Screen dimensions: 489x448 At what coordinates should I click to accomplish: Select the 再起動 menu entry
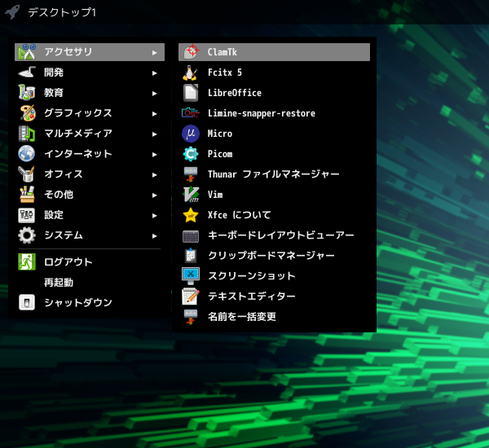pos(90,282)
